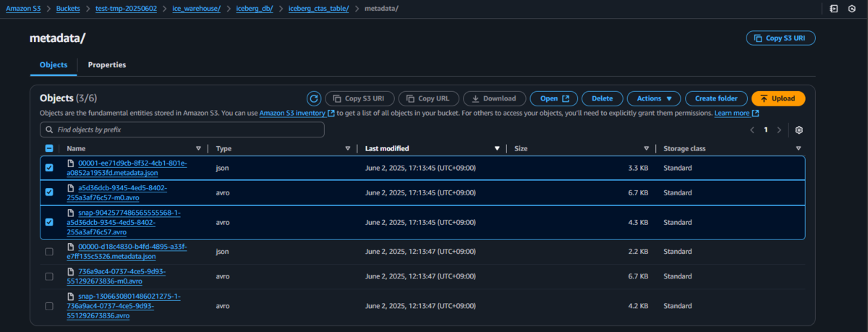
Task: Click the Upload button
Action: click(778, 98)
